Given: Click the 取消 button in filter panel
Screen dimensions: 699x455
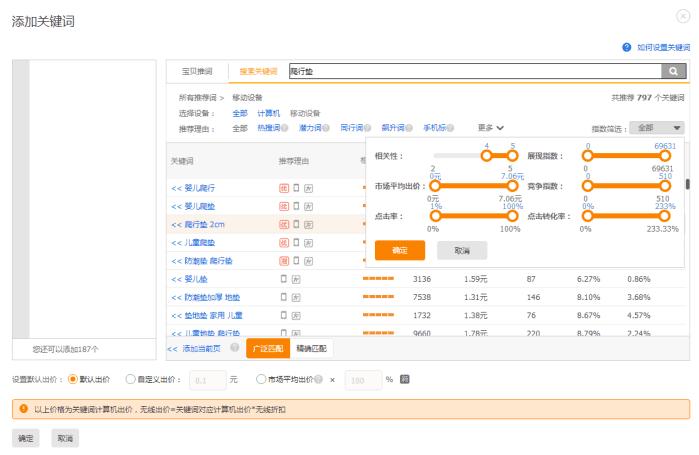Looking at the screenshot, I should click(x=462, y=250).
